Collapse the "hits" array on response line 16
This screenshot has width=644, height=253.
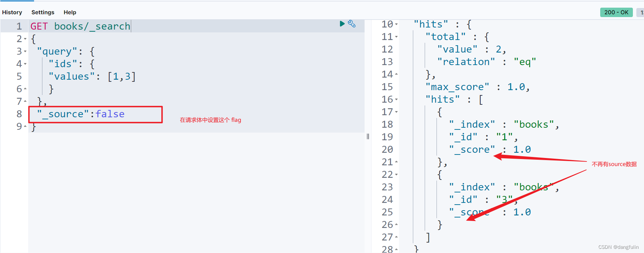tap(396, 100)
